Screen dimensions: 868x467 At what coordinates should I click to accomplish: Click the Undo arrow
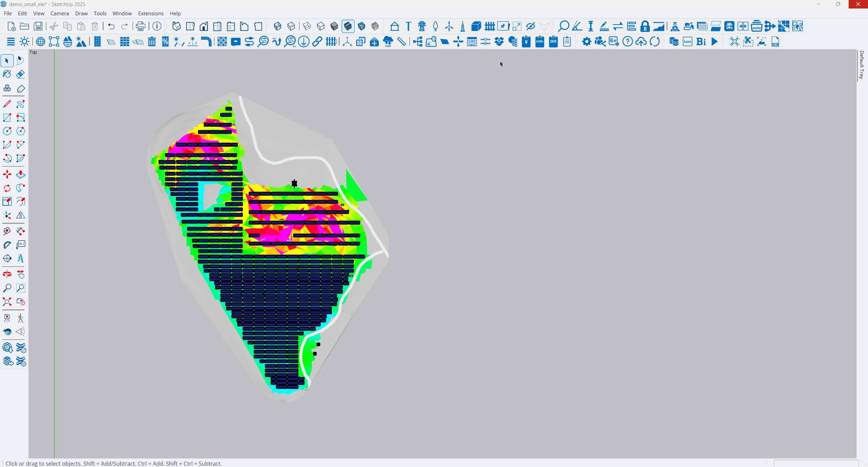pos(111,26)
